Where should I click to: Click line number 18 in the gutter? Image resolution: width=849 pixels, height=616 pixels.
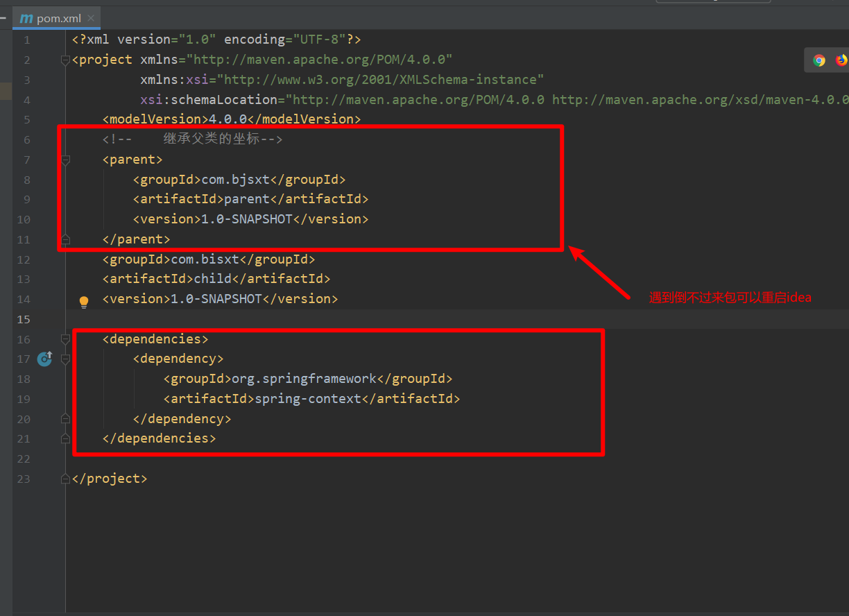[24, 379]
